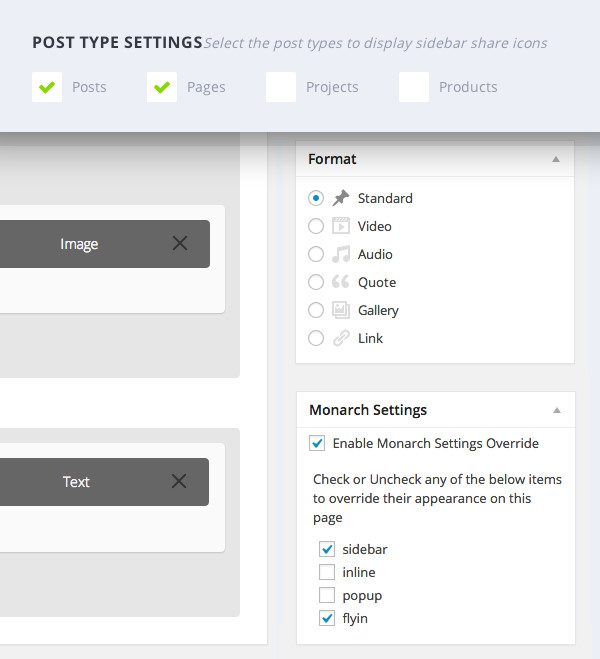Check the Products post type checkbox
Image resolution: width=600 pixels, height=659 pixels.
414,87
